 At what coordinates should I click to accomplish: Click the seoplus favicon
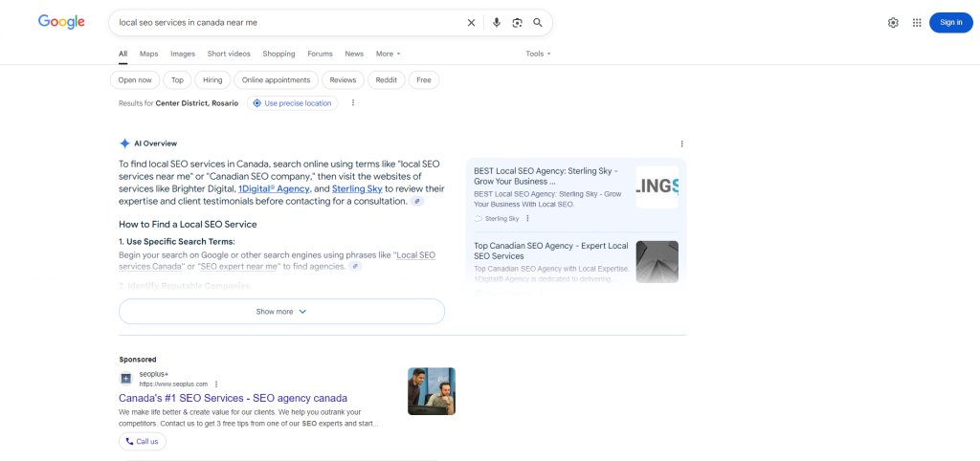click(x=126, y=379)
